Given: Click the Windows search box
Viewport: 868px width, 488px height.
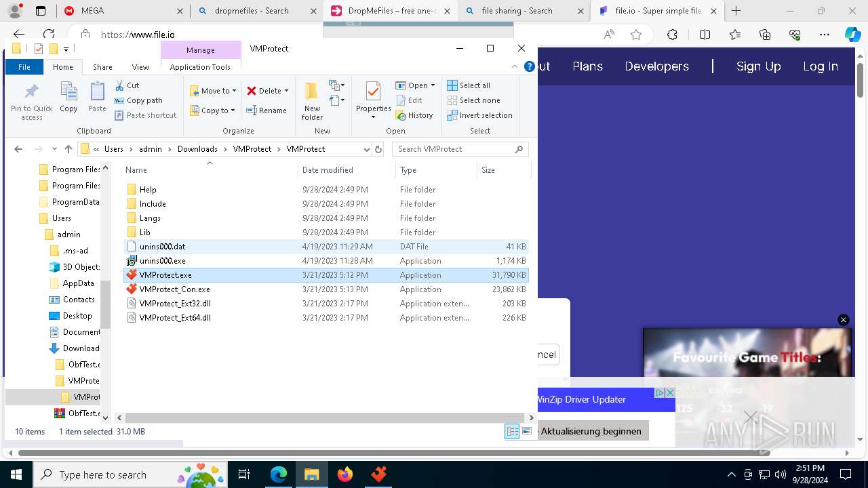Looking at the screenshot, I should [x=132, y=474].
